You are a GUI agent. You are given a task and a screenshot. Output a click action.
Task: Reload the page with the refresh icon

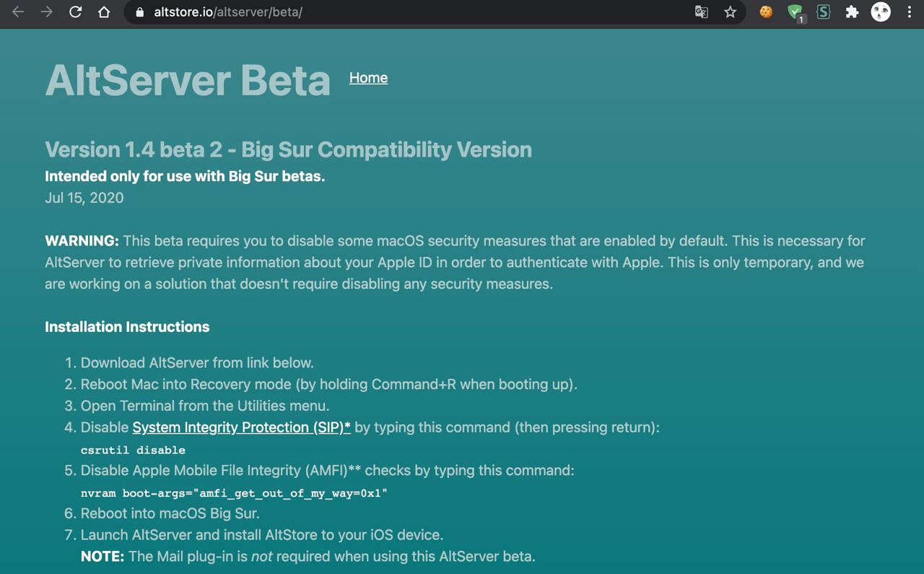(x=75, y=12)
